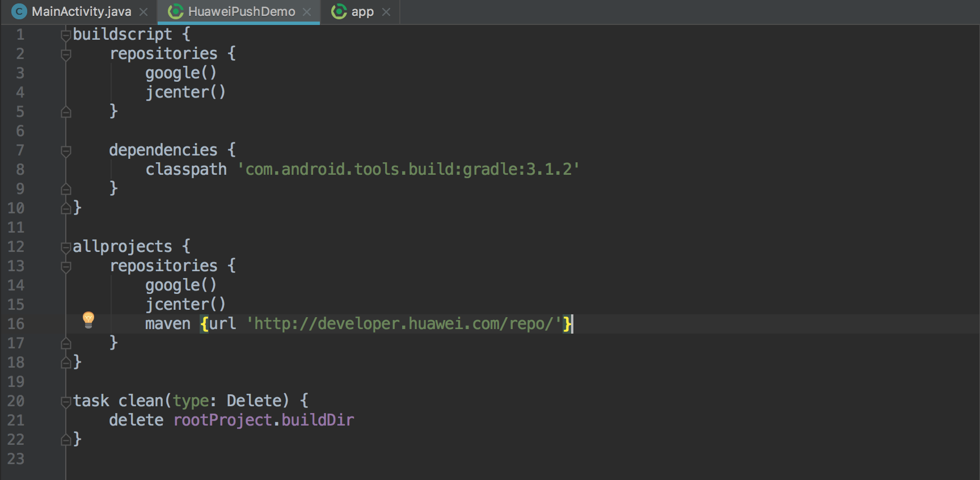Image resolution: width=980 pixels, height=480 pixels.
Task: Click the delete keyword on line 21
Action: click(136, 420)
